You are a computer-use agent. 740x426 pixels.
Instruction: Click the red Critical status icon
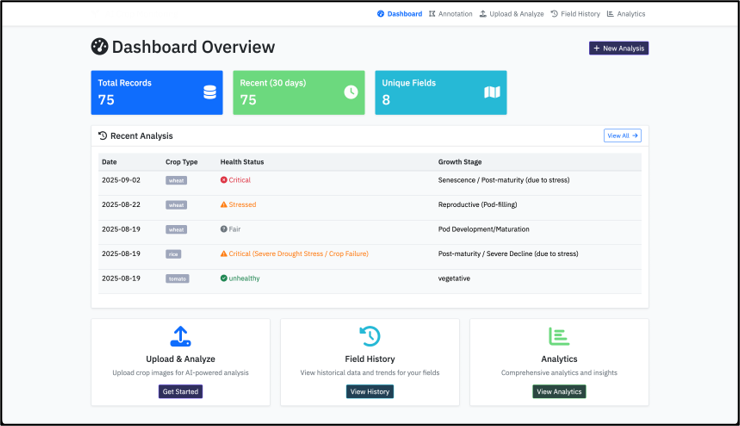pyautogui.click(x=224, y=180)
